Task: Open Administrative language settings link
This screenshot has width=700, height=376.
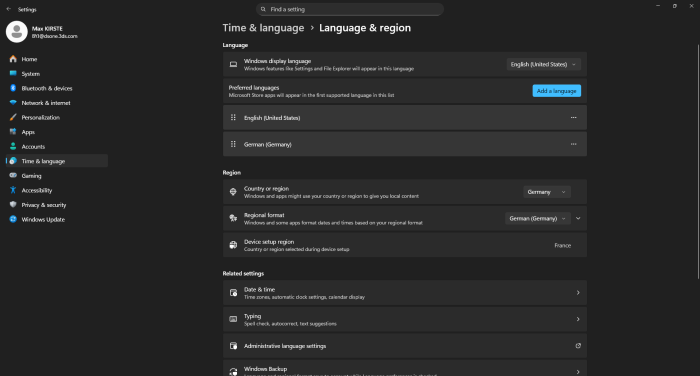Action: 405,346
